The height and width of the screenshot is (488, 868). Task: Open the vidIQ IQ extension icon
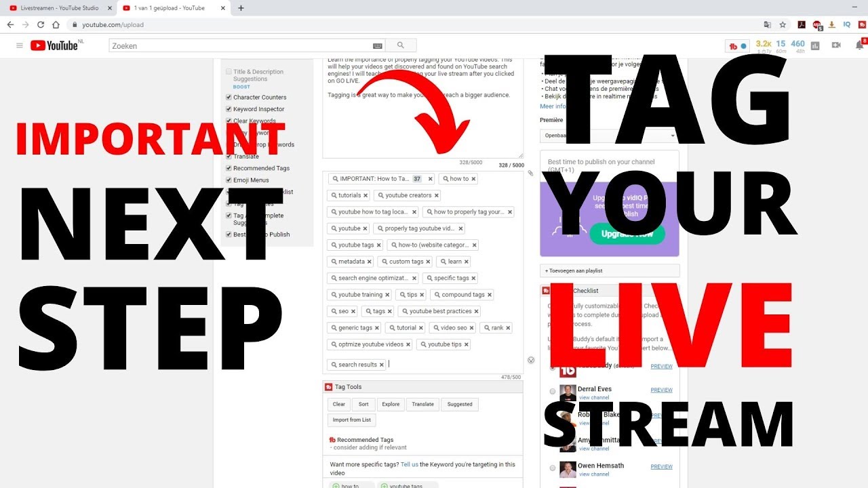[847, 24]
